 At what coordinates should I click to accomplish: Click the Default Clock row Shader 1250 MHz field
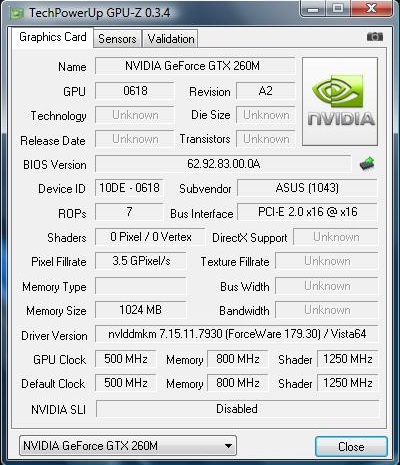click(347, 383)
